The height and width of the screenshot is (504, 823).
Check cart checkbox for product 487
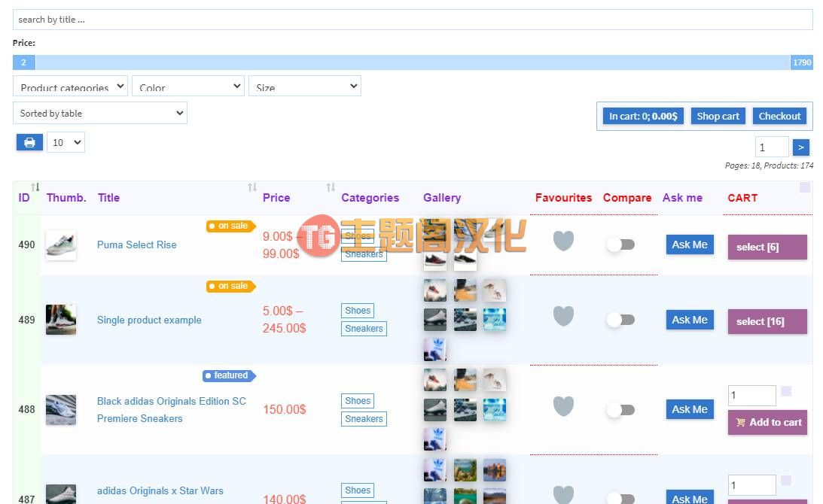786,481
